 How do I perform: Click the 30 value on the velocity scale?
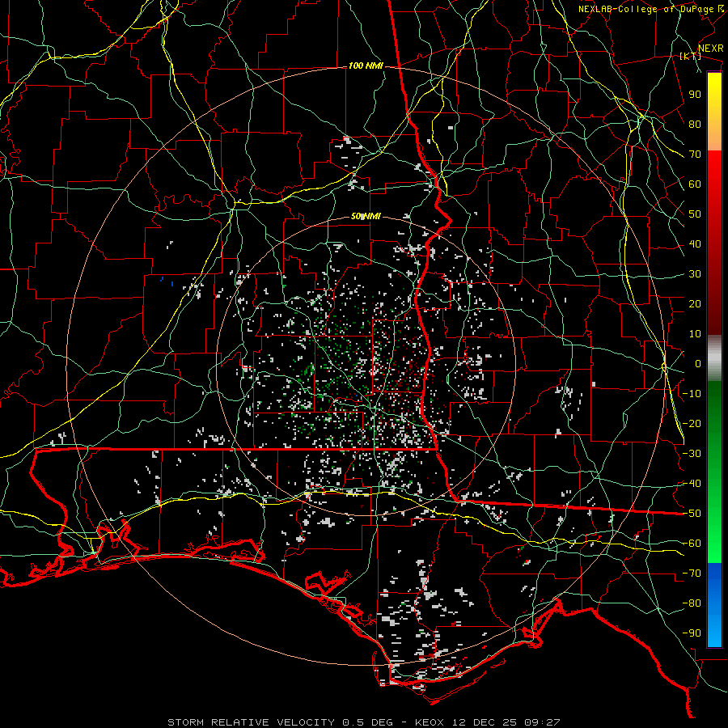(x=695, y=274)
